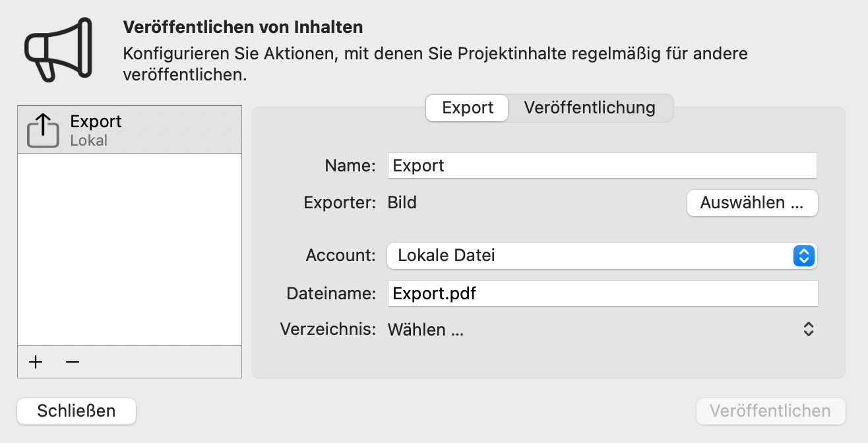The height and width of the screenshot is (443, 868).
Task: Click the blue arrows on Account popup
Action: (803, 255)
